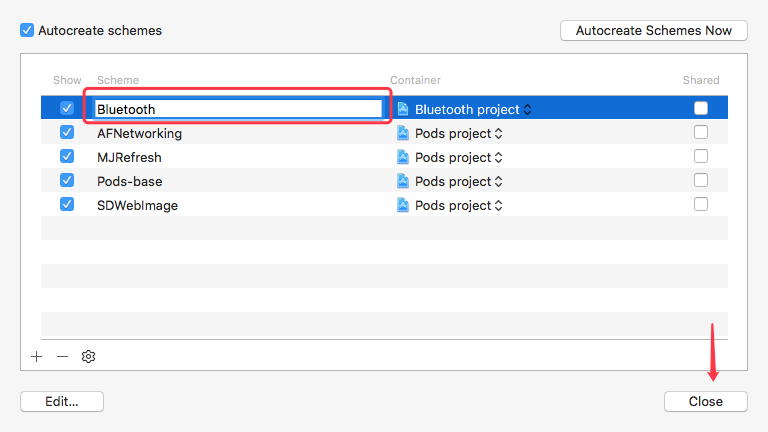The image size is (768, 432).
Task: Click the Bluetooth project file icon
Action: coord(403,109)
